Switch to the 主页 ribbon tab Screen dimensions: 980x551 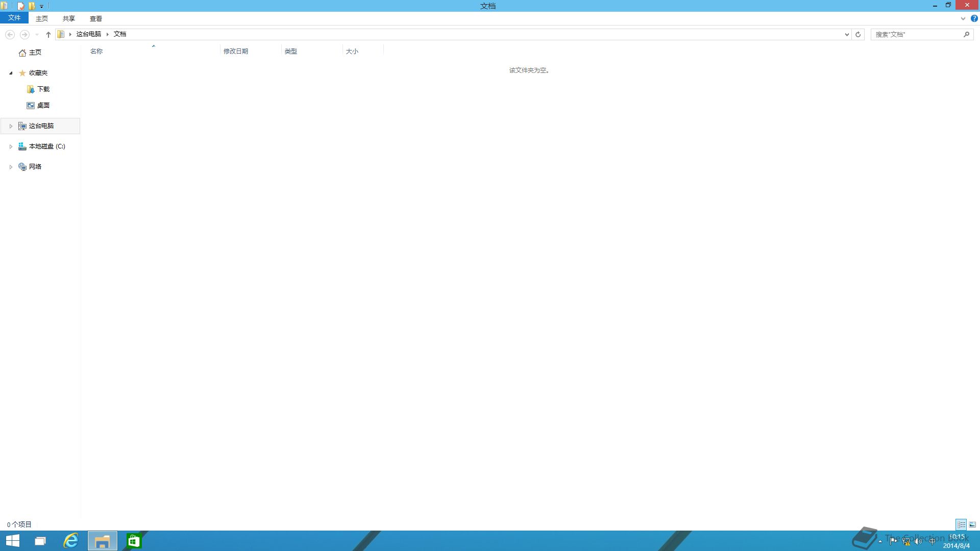pyautogui.click(x=42, y=18)
